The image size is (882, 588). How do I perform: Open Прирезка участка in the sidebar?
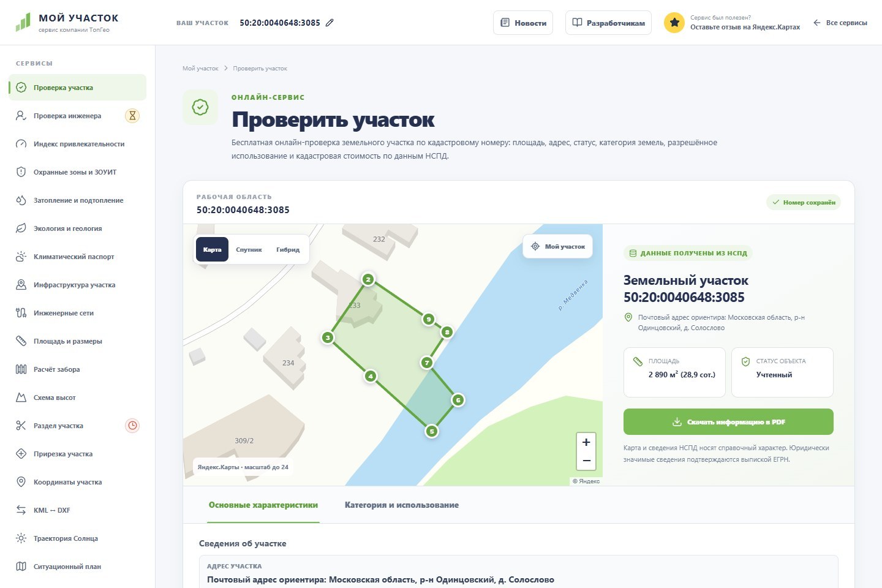point(77,454)
